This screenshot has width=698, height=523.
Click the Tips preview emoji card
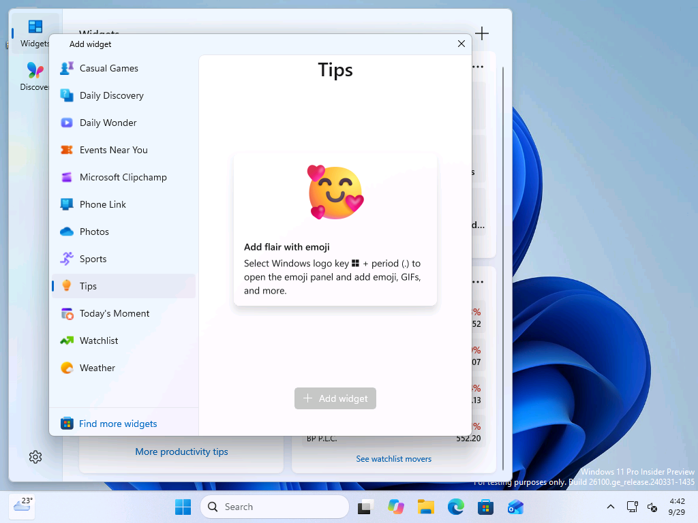click(x=335, y=230)
